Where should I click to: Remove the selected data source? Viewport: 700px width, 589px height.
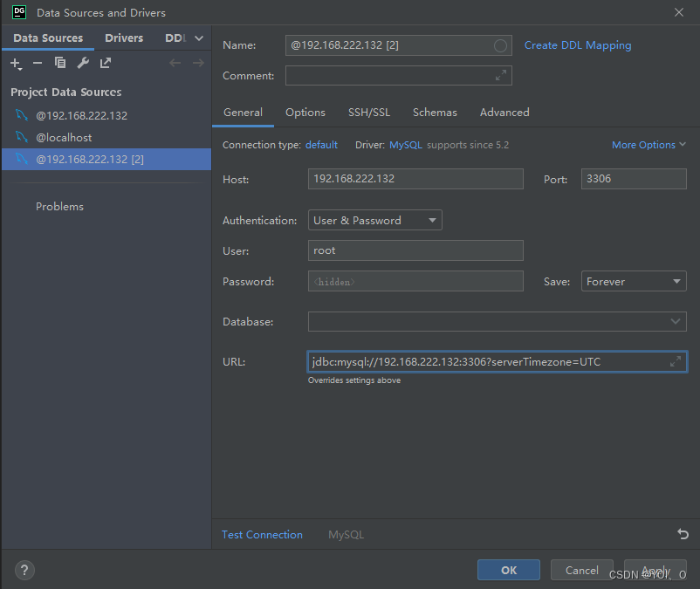coord(38,63)
